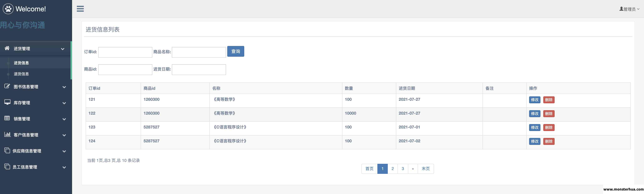644x194 pixels.
Task: Go to 首页 first page
Action: point(369,169)
